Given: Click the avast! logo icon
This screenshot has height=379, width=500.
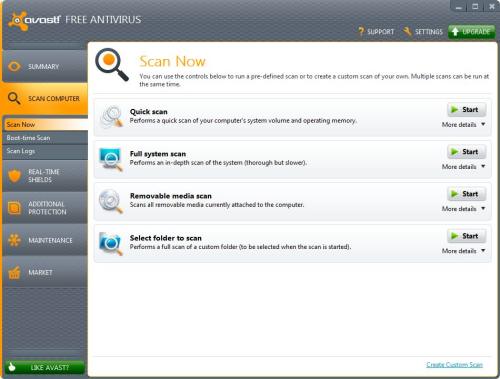Looking at the screenshot, I should tap(17, 21).
